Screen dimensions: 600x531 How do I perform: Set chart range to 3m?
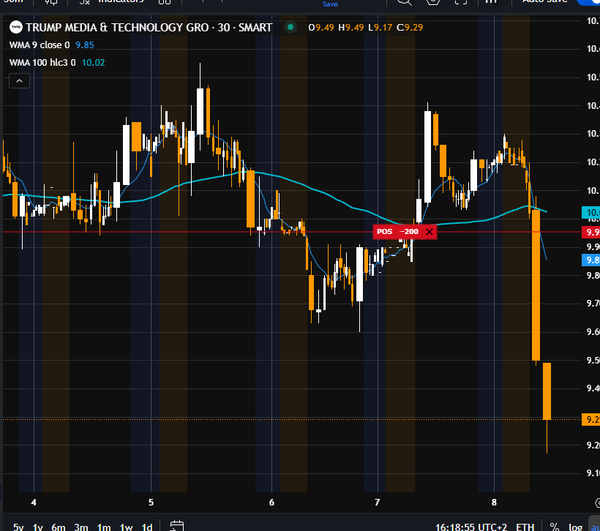tap(81, 527)
